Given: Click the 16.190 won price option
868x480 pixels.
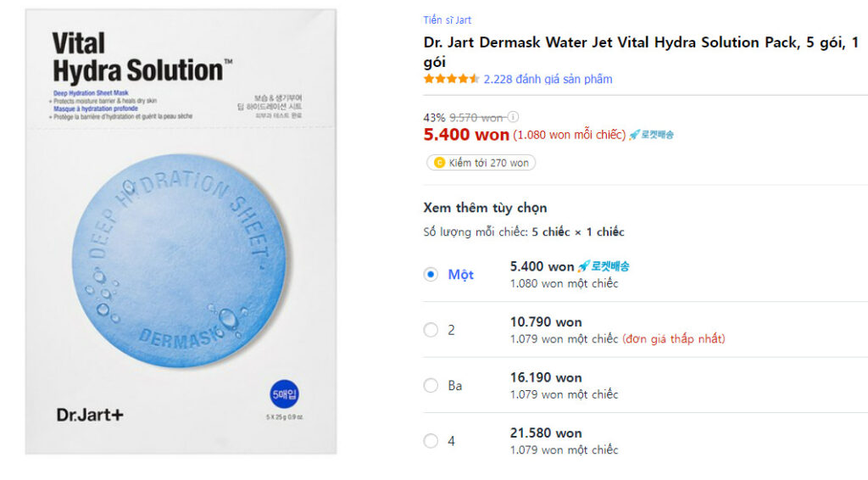Looking at the screenshot, I should tap(545, 377).
